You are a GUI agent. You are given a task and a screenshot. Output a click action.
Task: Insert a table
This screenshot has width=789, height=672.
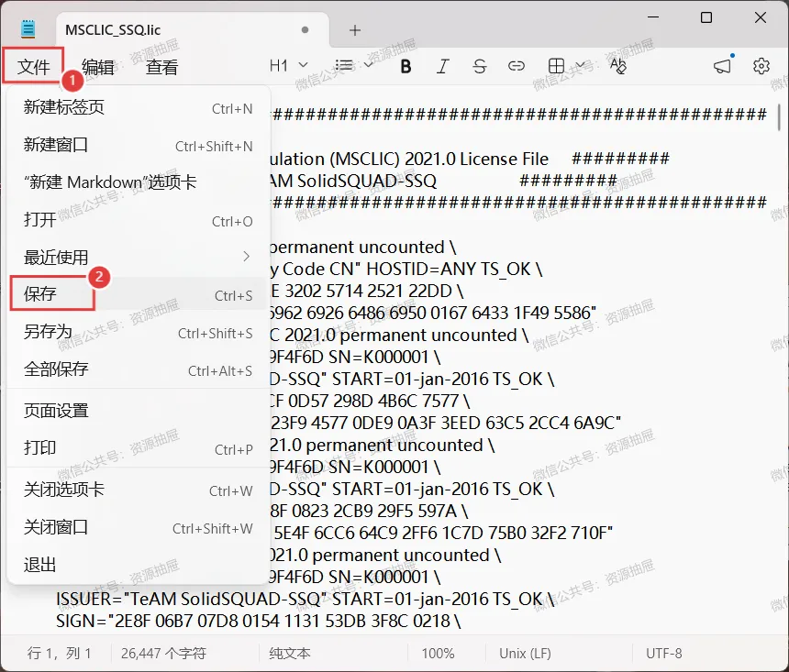point(556,66)
